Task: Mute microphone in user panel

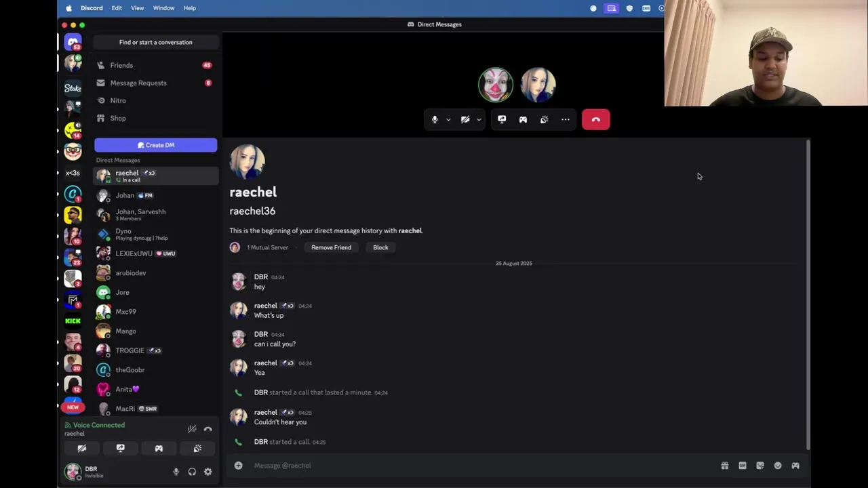Action: [x=176, y=472]
